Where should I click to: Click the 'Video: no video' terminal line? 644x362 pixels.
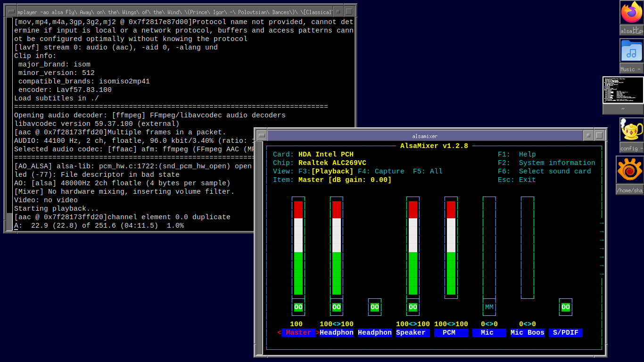click(x=46, y=200)
